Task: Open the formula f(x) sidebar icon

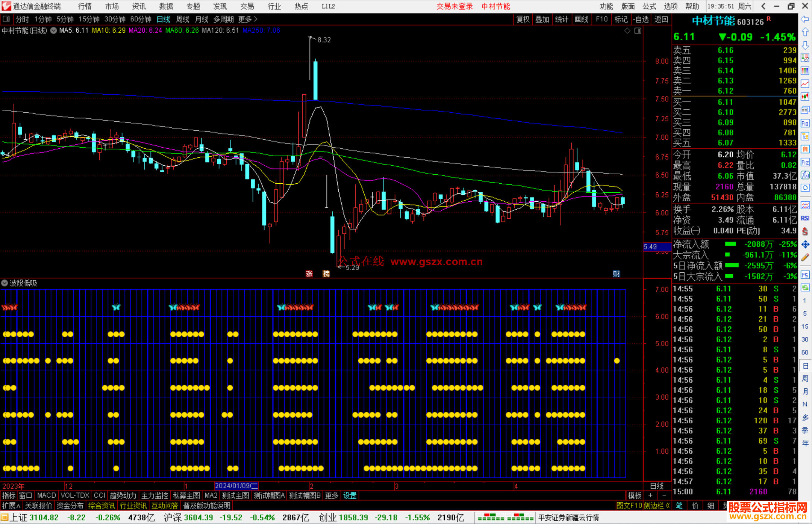Action: [805, 175]
